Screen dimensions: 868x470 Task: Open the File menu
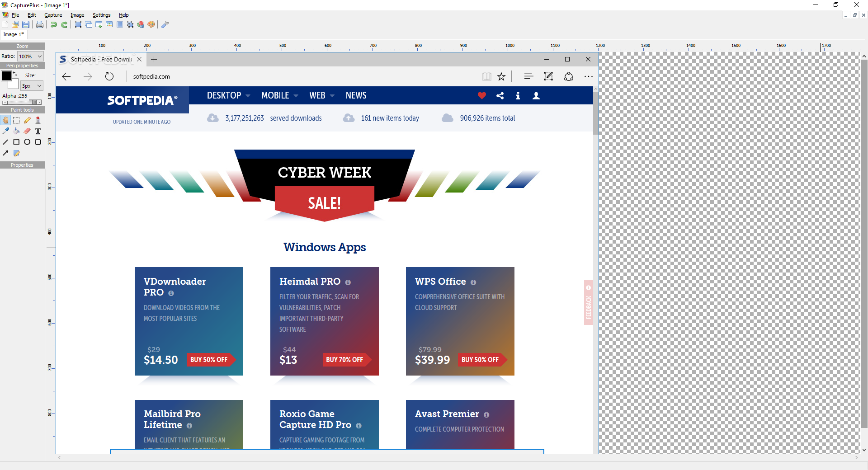tap(15, 15)
